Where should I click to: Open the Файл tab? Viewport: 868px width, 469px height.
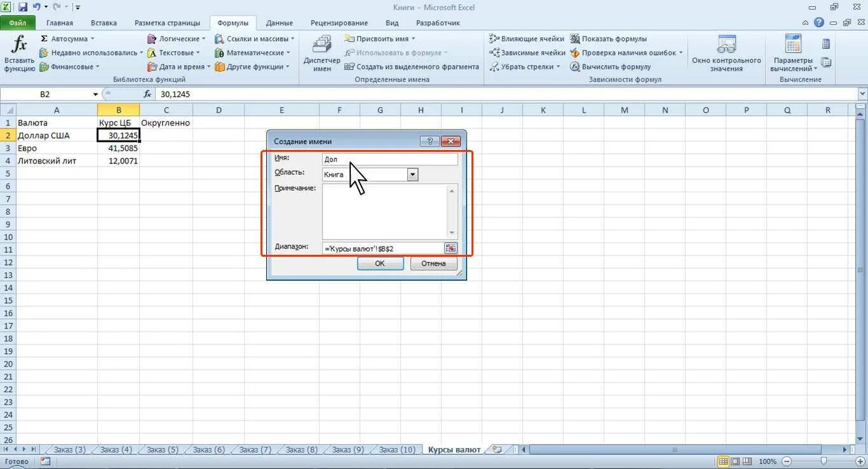click(x=18, y=23)
